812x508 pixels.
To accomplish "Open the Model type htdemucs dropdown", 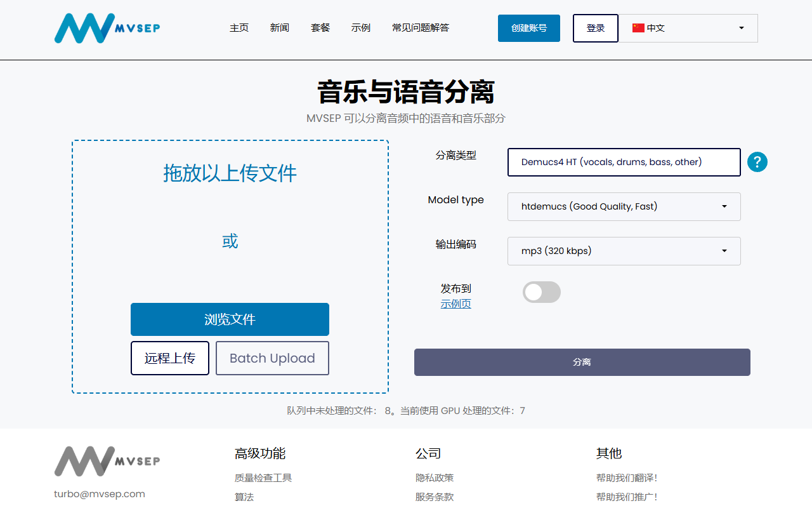I will click(x=624, y=206).
